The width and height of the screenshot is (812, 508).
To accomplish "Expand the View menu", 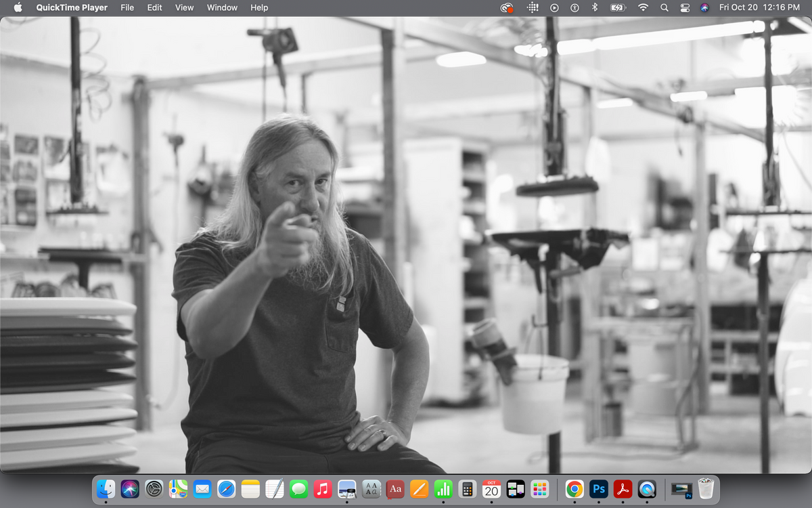I will pyautogui.click(x=184, y=7).
